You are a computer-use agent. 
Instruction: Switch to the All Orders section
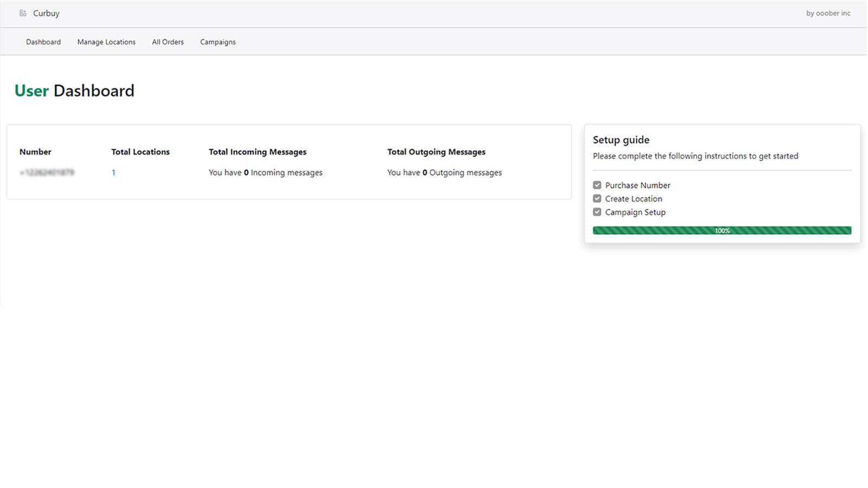coord(168,42)
